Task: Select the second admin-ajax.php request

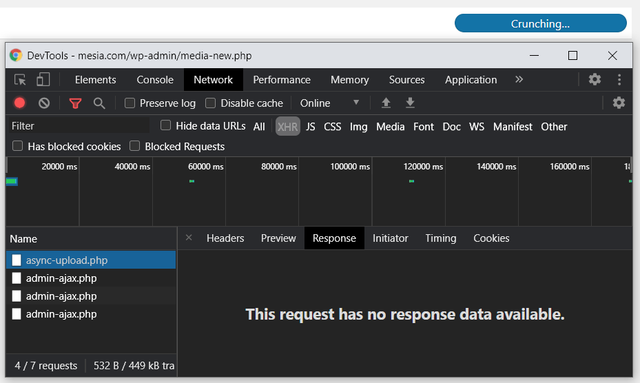Action: [x=91, y=296]
